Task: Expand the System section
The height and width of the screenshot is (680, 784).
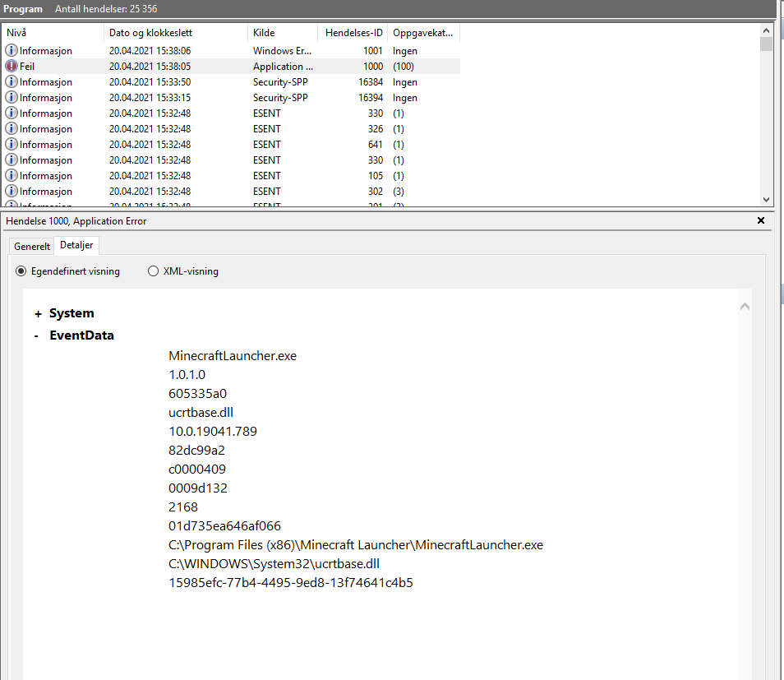Action: pos(38,314)
